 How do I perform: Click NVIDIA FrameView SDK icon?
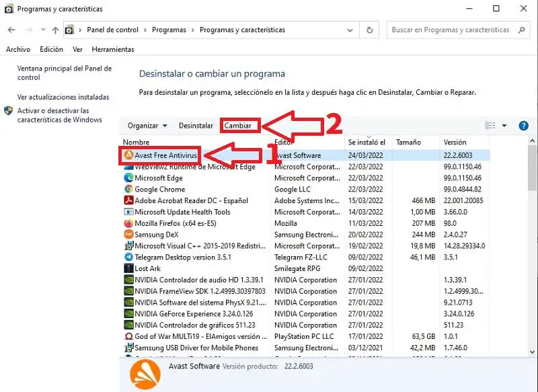(x=128, y=291)
